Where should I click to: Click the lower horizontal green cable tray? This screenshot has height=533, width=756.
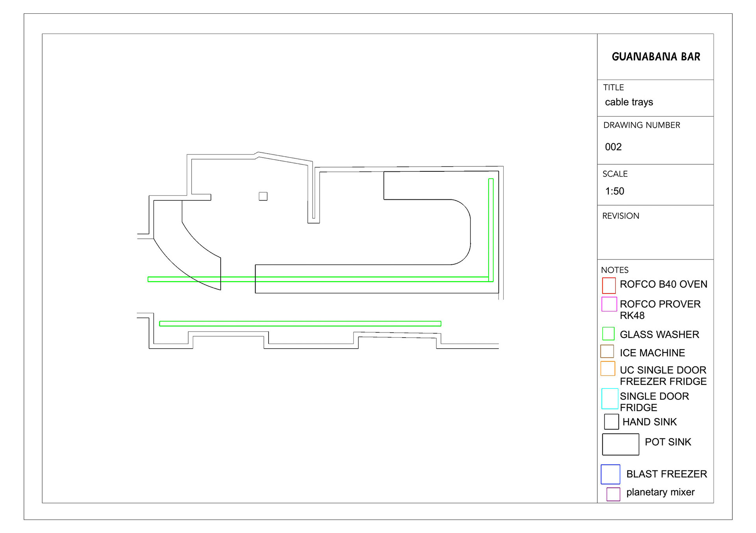300,324
